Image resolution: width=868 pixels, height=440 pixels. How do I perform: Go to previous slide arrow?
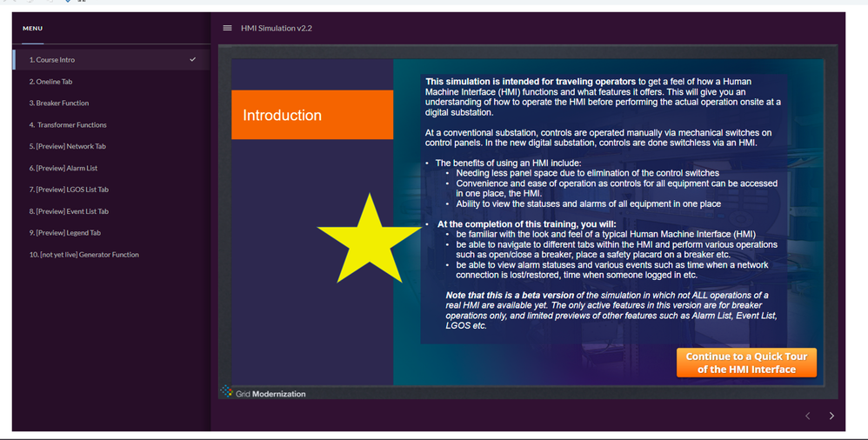click(x=808, y=416)
